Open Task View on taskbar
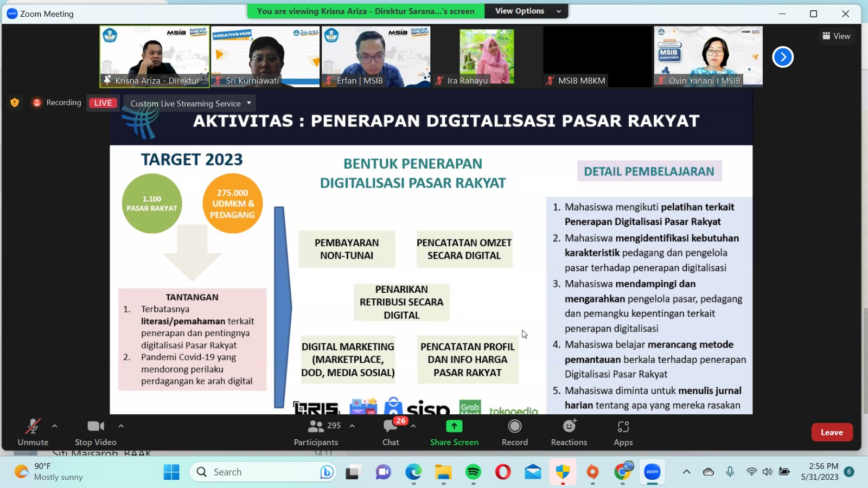868x488 pixels. click(x=354, y=472)
